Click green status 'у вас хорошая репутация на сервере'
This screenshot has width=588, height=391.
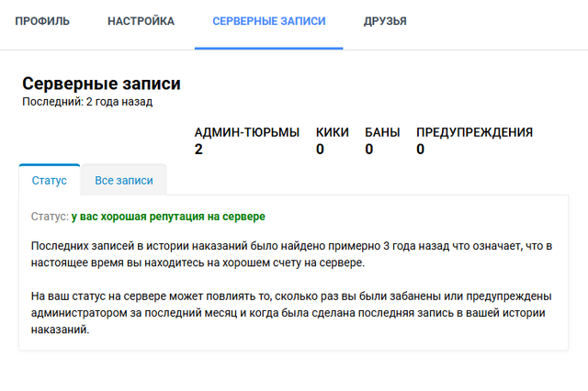(x=168, y=217)
